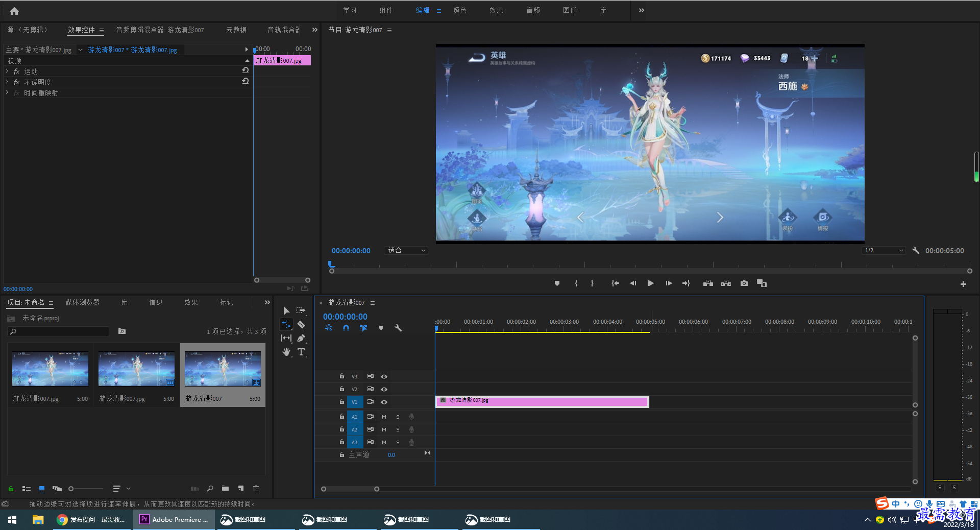Select the Pen tool

click(301, 338)
